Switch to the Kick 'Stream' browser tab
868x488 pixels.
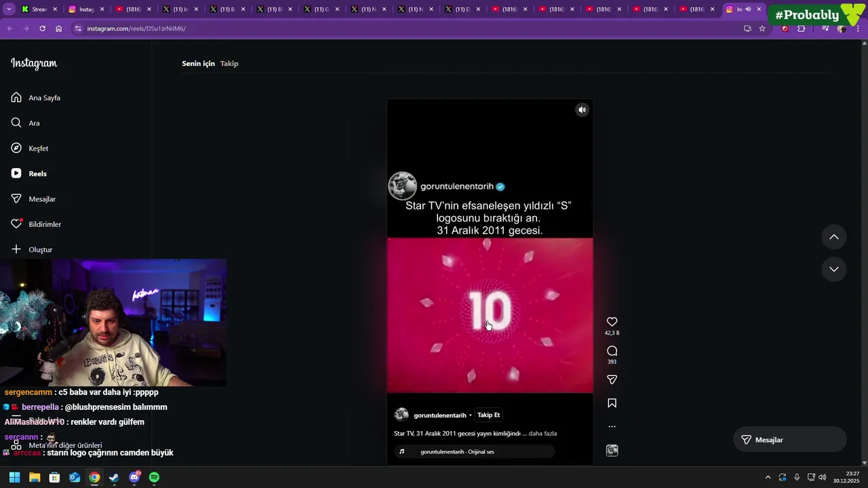[x=39, y=9]
